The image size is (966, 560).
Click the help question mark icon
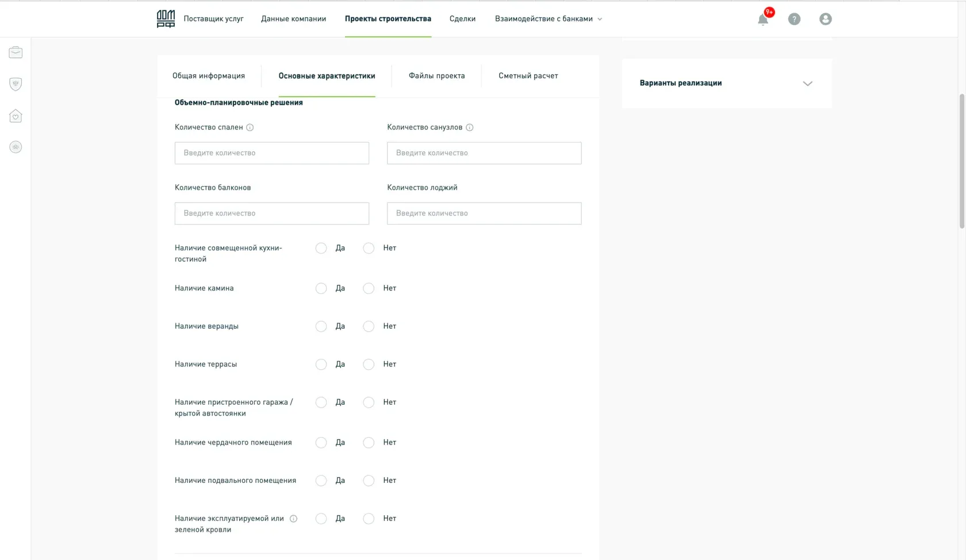click(794, 19)
